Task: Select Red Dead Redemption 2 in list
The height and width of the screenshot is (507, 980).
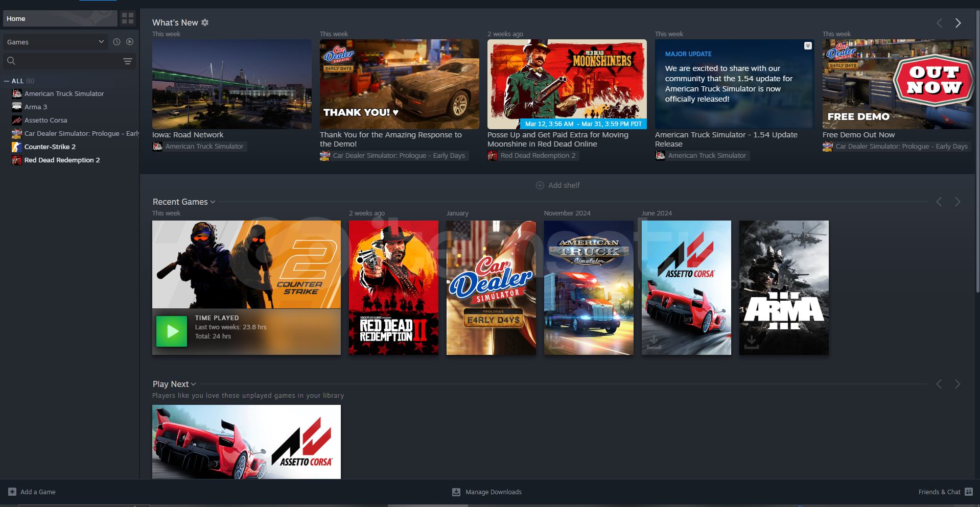Action: (62, 160)
